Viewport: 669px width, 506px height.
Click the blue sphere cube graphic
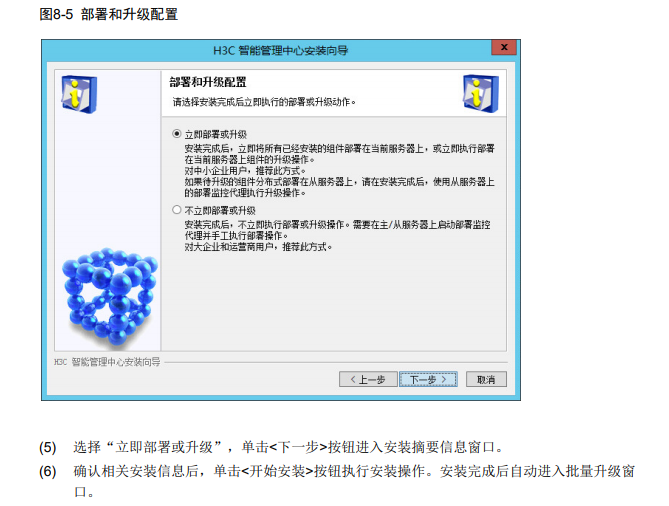(x=110, y=296)
